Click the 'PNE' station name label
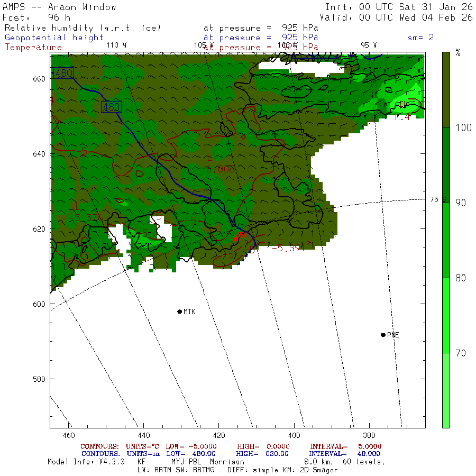This screenshot has width=476, height=476. coord(393,335)
